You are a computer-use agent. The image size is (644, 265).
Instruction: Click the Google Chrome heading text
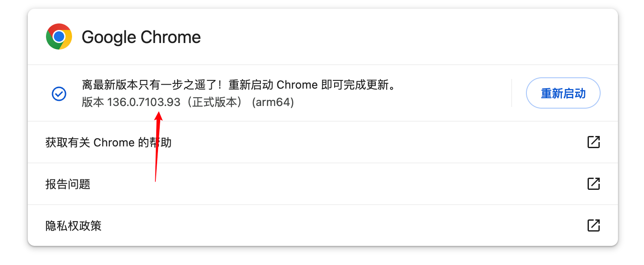click(141, 37)
